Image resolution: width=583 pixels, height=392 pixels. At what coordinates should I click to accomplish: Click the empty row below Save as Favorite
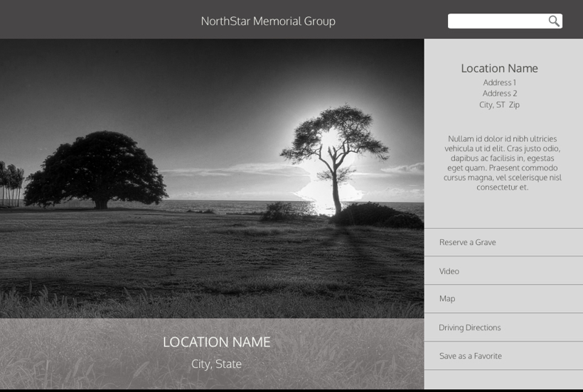click(503, 379)
